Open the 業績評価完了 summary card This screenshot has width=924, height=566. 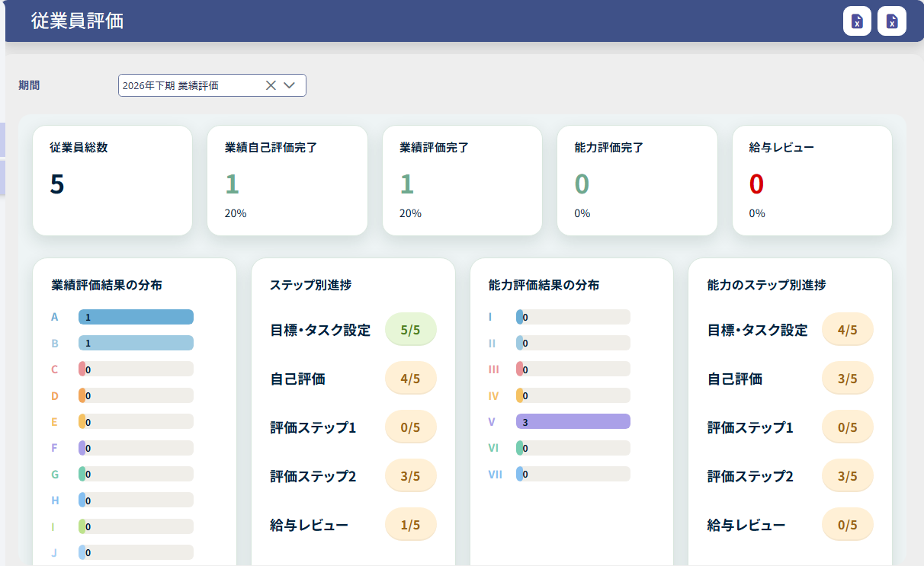tap(462, 181)
